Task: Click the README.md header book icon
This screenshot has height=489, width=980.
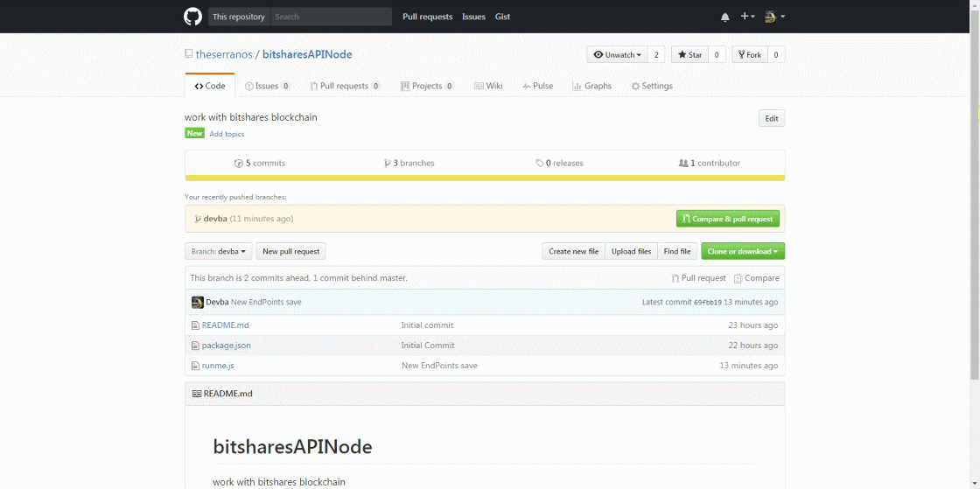Action: pyautogui.click(x=197, y=394)
